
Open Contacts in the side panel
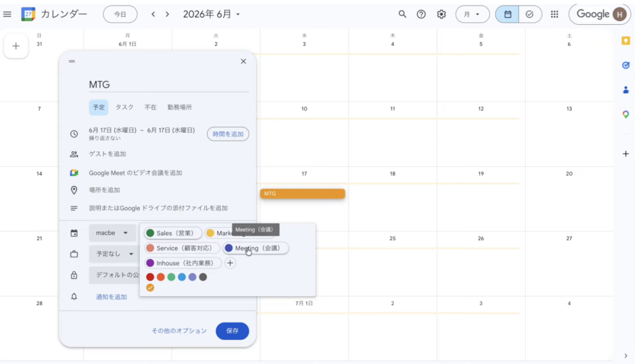(x=626, y=90)
